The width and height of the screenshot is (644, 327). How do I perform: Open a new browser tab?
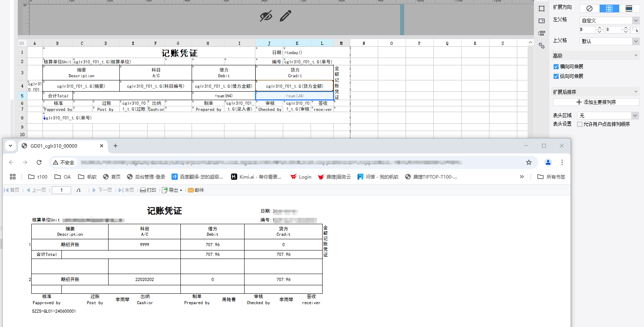(115, 146)
